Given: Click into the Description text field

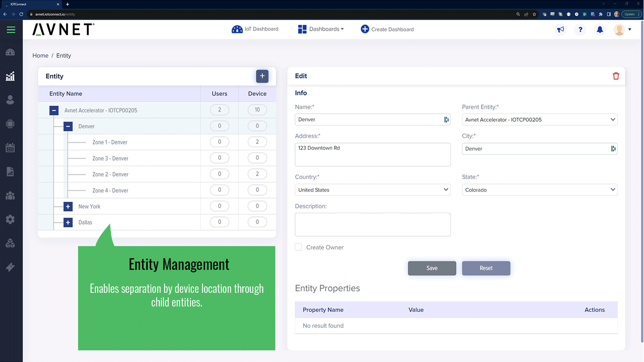Looking at the screenshot, I should pos(372,224).
